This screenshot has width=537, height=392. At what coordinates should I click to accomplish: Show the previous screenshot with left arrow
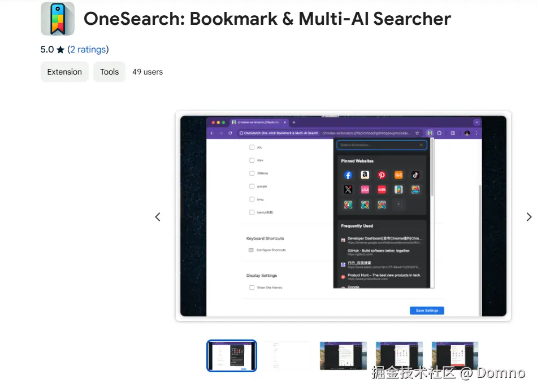(158, 217)
